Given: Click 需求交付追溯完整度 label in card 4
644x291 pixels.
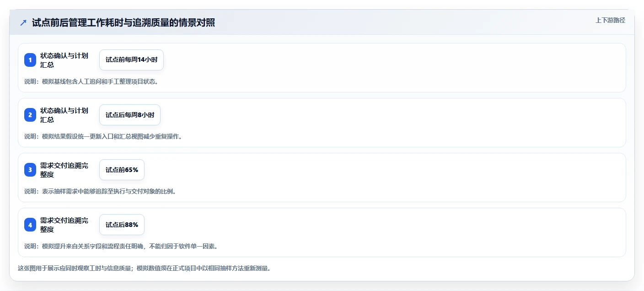Looking at the screenshot, I should click(x=64, y=225).
